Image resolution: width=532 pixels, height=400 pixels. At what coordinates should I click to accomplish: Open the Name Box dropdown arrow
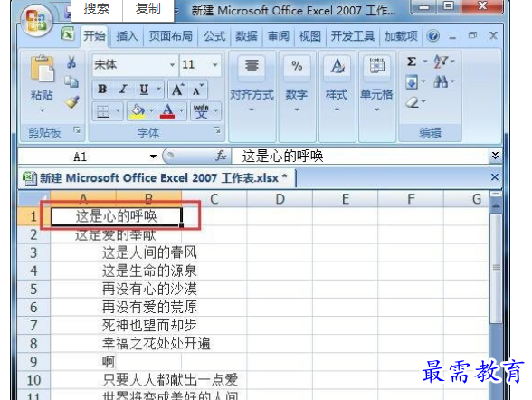click(x=153, y=157)
